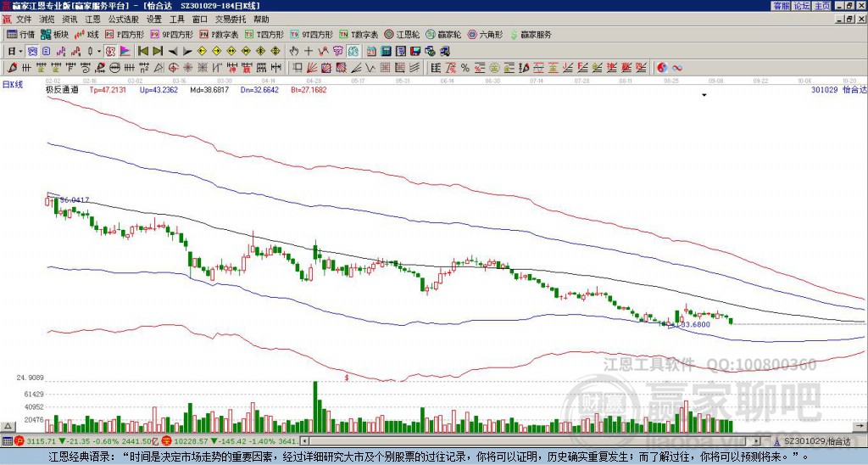The height and width of the screenshot is (465, 868).
Task: Click the 日K线 chart label
Action: [x=13, y=85]
